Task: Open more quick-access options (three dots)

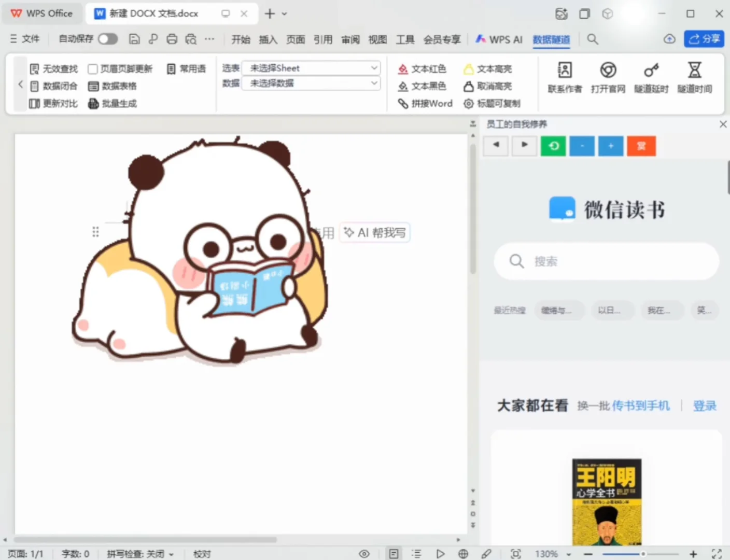Action: pos(209,39)
